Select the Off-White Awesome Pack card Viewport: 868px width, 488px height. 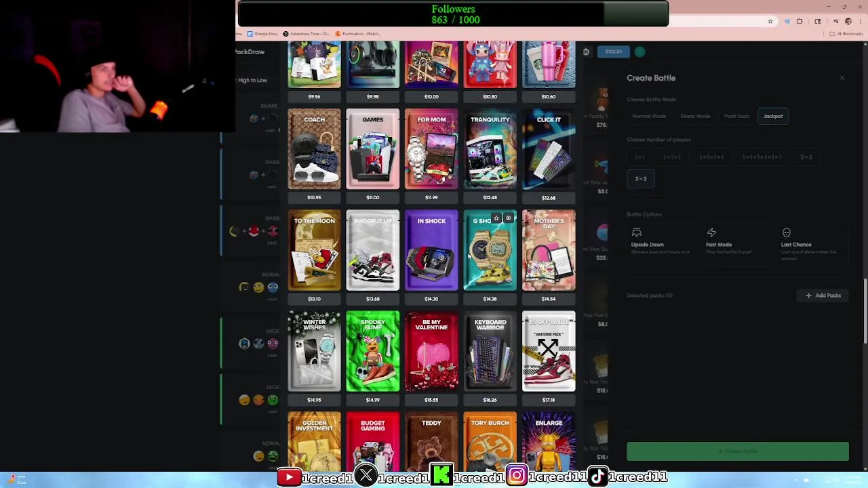coord(549,351)
